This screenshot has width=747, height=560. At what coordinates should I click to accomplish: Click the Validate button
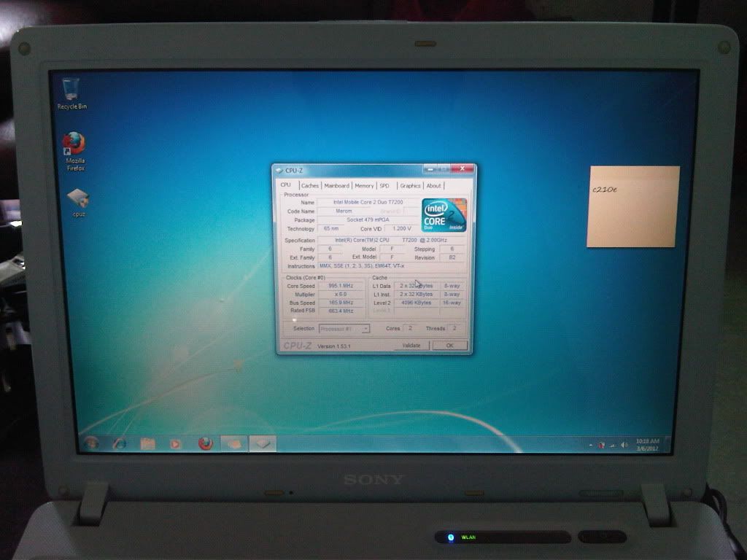coord(411,345)
